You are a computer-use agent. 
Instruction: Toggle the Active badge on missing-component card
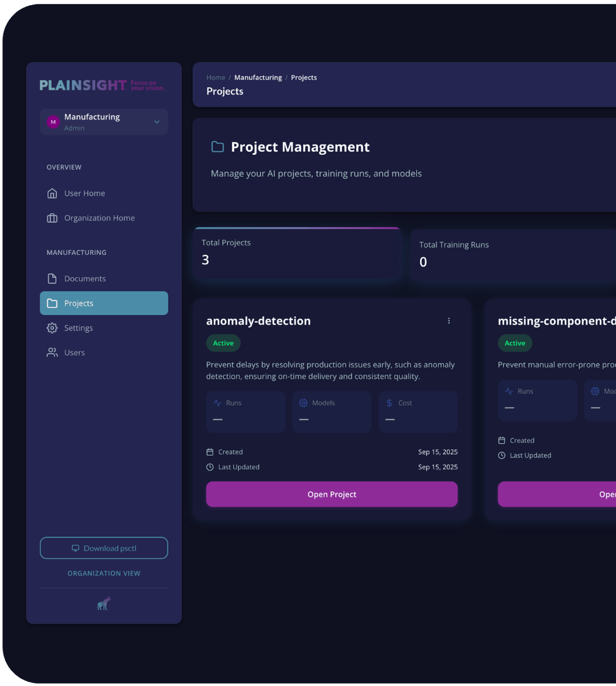tap(515, 343)
